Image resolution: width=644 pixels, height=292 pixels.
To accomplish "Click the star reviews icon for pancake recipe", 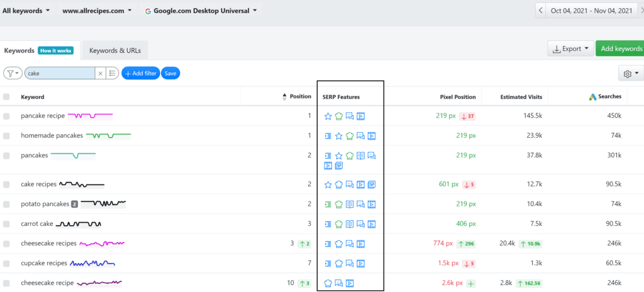I will (x=328, y=116).
